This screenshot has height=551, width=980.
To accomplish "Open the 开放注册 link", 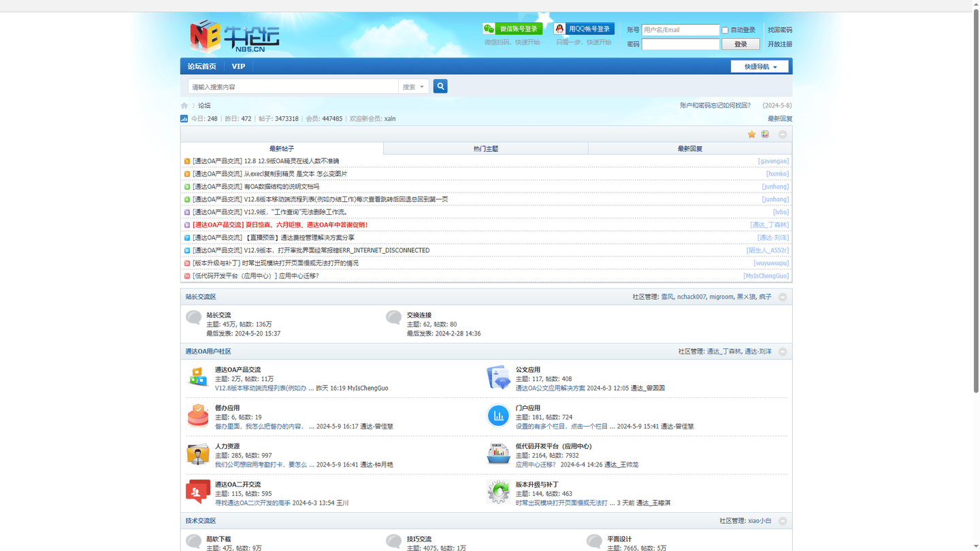I will coord(780,44).
